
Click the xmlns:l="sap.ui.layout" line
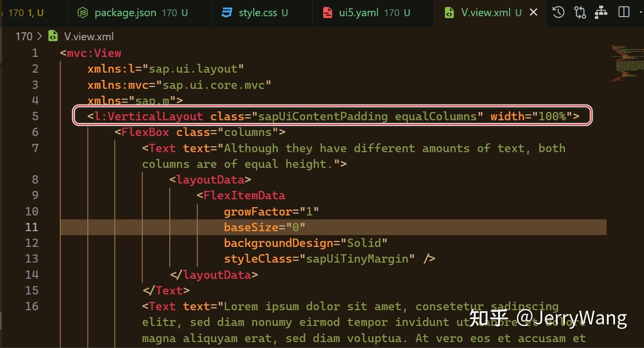(x=165, y=69)
